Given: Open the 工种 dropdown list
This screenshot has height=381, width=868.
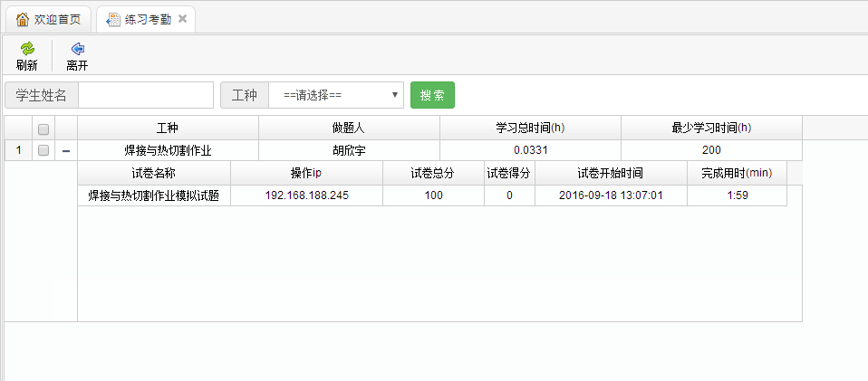Looking at the screenshot, I should coord(336,95).
